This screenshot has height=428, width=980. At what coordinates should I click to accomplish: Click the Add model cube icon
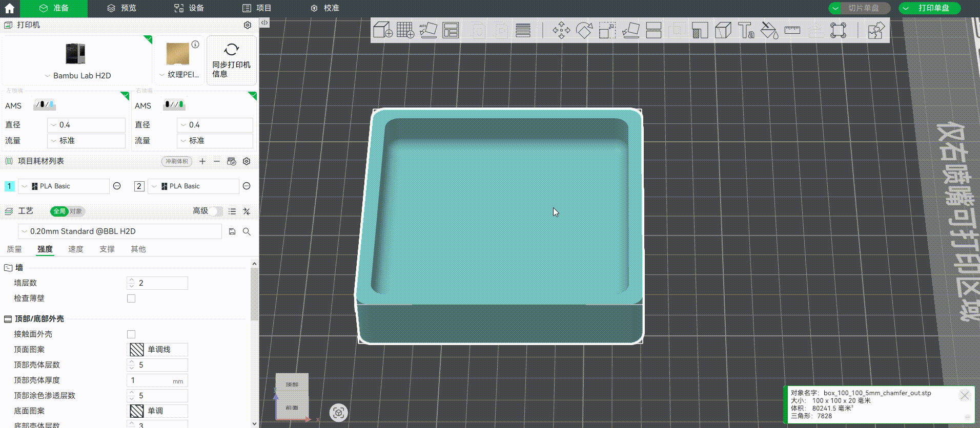(x=382, y=30)
